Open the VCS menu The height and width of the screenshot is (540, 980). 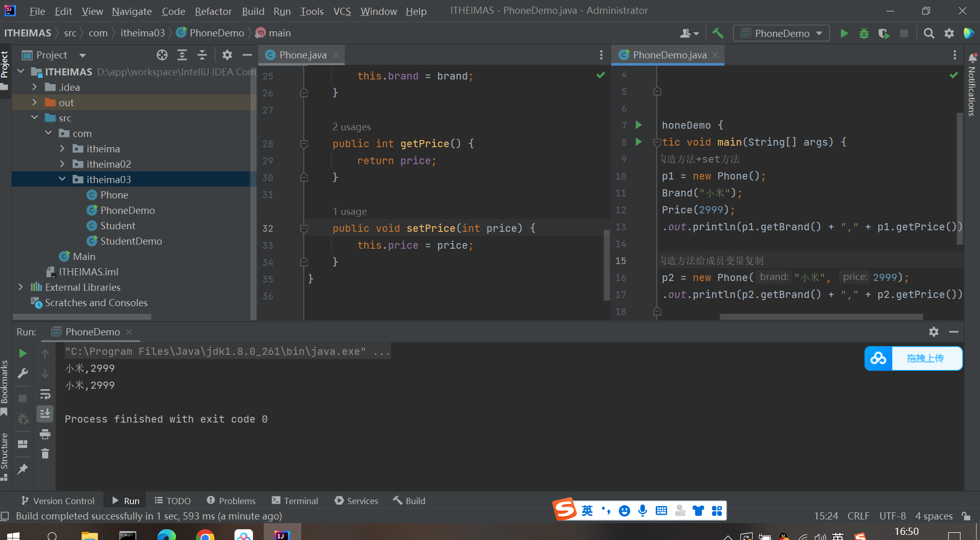tap(342, 11)
